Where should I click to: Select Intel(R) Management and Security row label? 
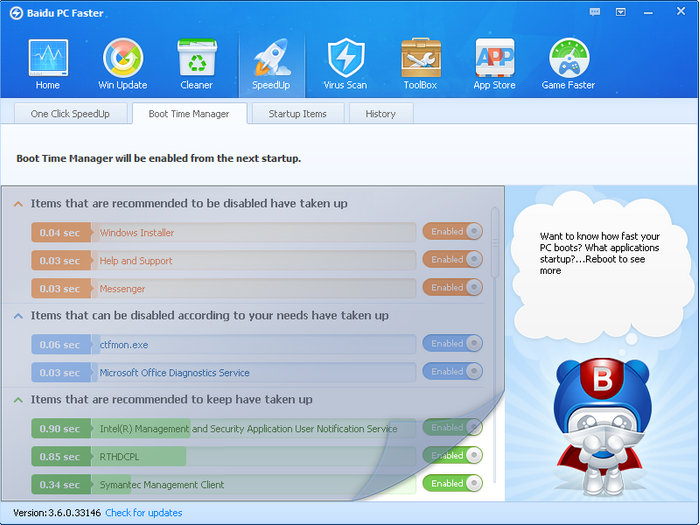(248, 429)
